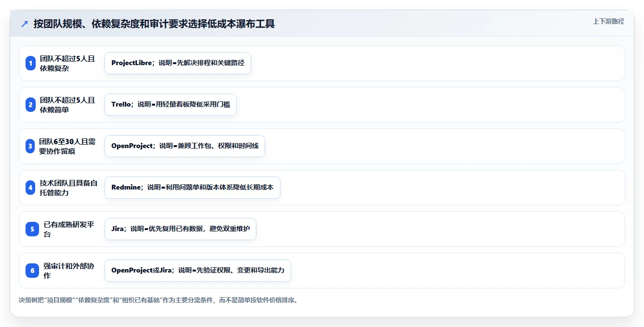The height and width of the screenshot is (327, 644).
Task: Open the ProjectLibre recommendation box
Action: [x=178, y=63]
